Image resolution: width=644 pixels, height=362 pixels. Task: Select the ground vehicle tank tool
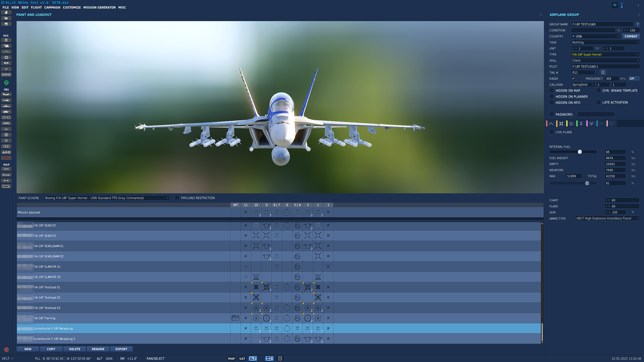(x=6, y=112)
